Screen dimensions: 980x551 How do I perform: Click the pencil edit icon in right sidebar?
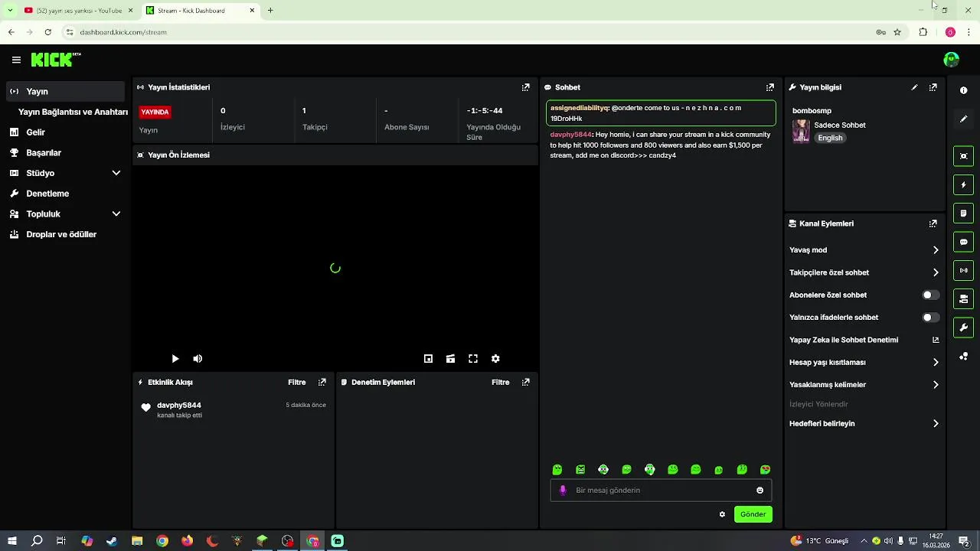963,119
